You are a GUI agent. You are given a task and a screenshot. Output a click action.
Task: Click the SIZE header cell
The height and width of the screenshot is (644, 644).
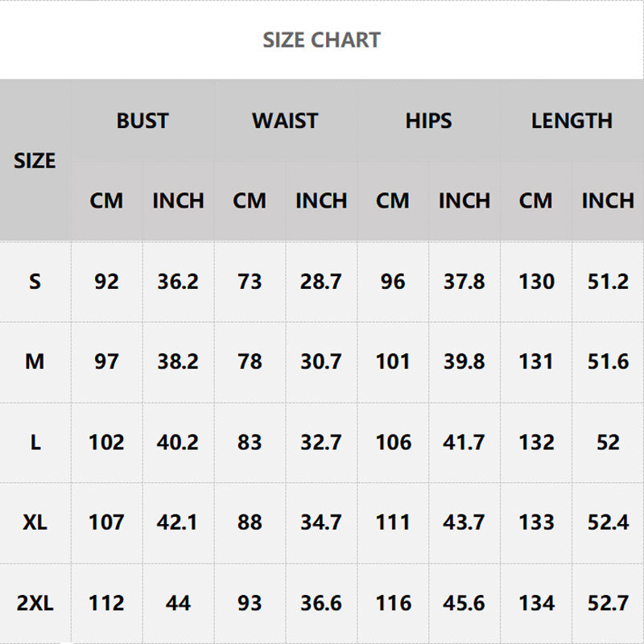(x=35, y=161)
